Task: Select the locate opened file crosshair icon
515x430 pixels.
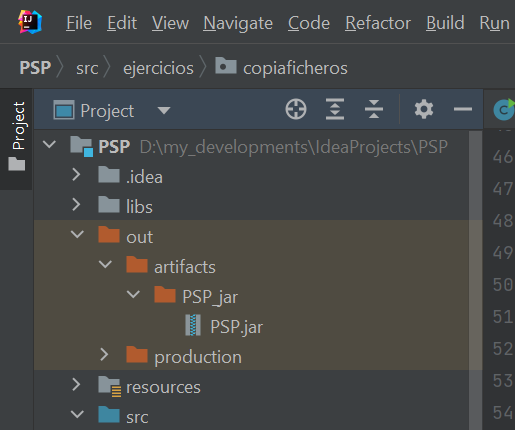Action: coord(296,109)
